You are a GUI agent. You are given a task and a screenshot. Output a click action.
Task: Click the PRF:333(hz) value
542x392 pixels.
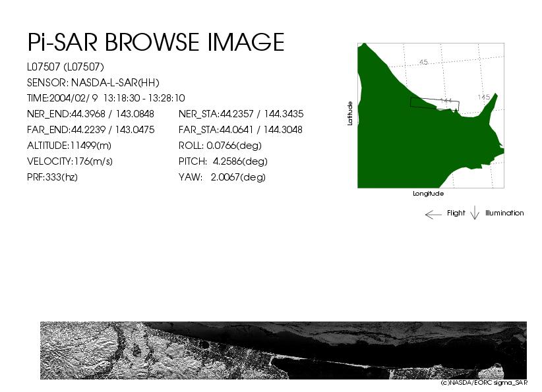[x=52, y=177]
